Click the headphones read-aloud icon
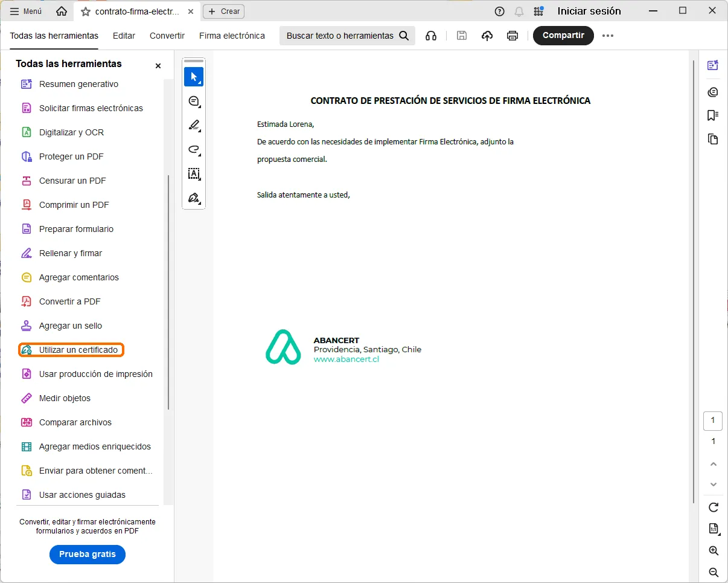728x583 pixels. coord(431,36)
